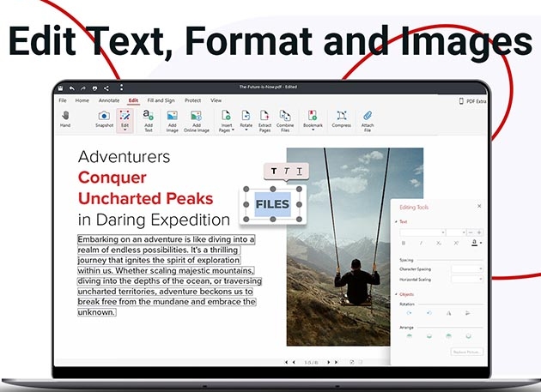The image size is (541, 392).
Task: Open the Fill and Sign tab
Action: (161, 100)
